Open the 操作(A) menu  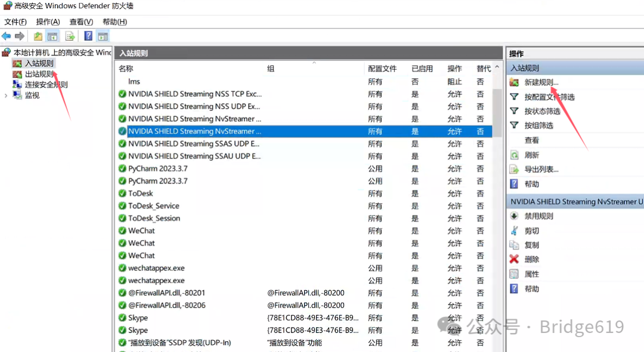tap(48, 22)
